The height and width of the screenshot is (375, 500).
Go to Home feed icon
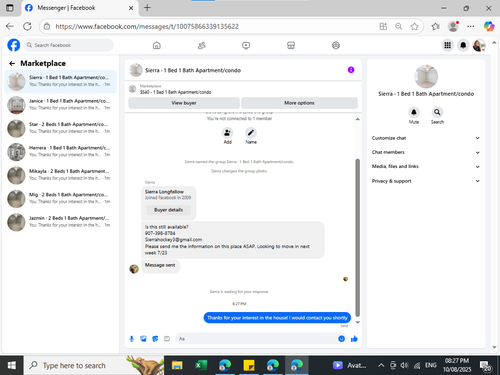157,45
